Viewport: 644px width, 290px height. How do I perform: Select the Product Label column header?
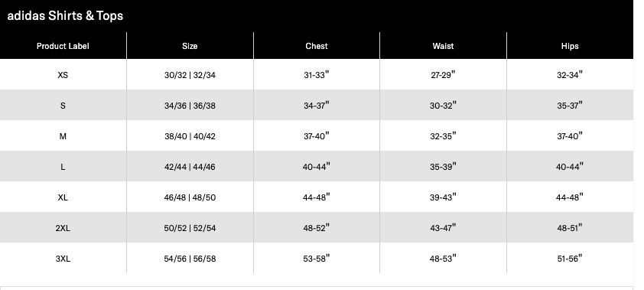point(63,46)
